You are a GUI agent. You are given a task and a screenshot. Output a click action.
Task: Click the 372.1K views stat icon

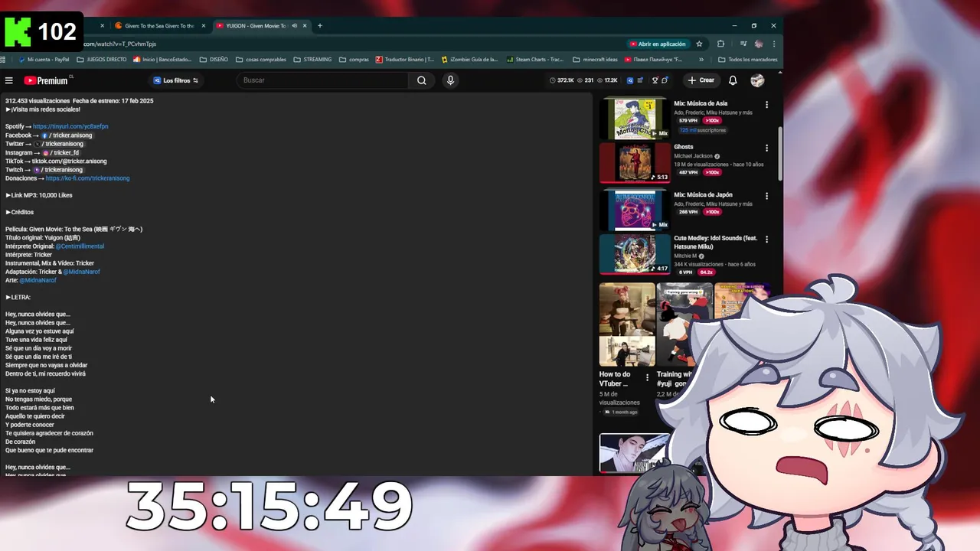pyautogui.click(x=553, y=80)
